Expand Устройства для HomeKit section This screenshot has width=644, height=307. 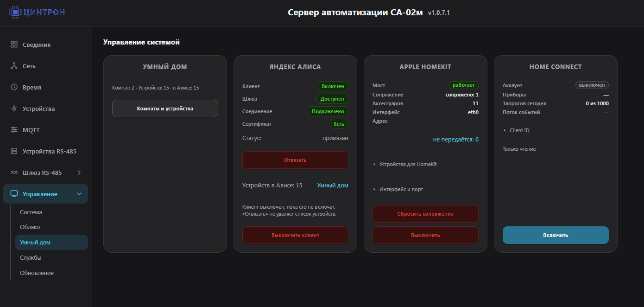[x=405, y=164]
